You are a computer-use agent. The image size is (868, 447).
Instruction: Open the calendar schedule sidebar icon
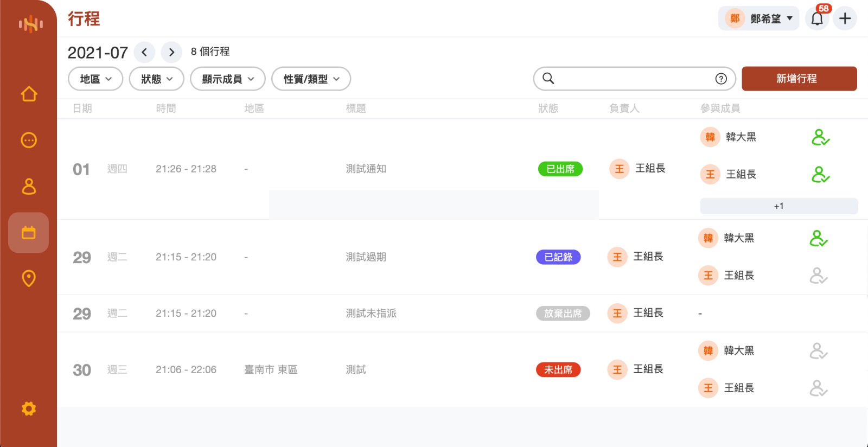click(x=28, y=233)
